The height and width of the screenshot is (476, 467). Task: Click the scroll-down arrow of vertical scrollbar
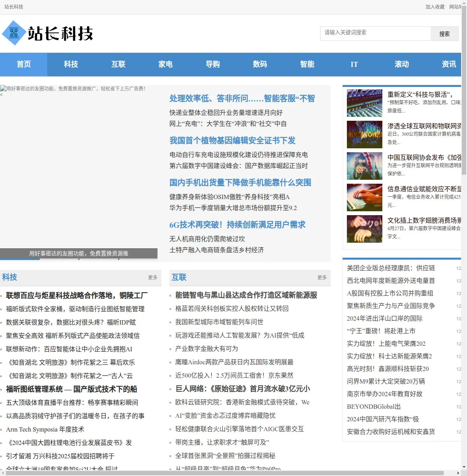pyautogui.click(x=464, y=467)
